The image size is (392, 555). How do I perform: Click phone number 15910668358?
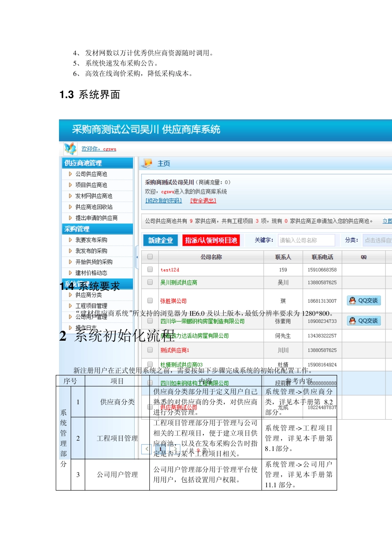(322, 270)
